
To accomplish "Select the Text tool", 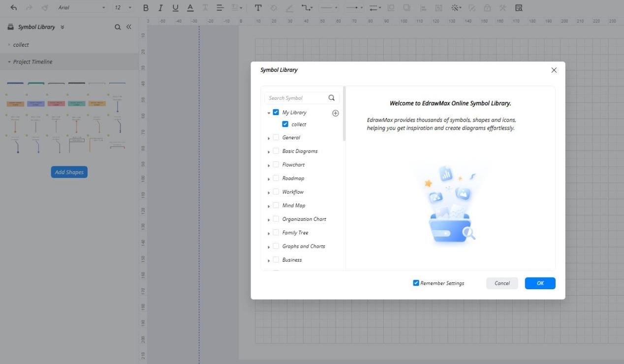I will click(x=258, y=8).
